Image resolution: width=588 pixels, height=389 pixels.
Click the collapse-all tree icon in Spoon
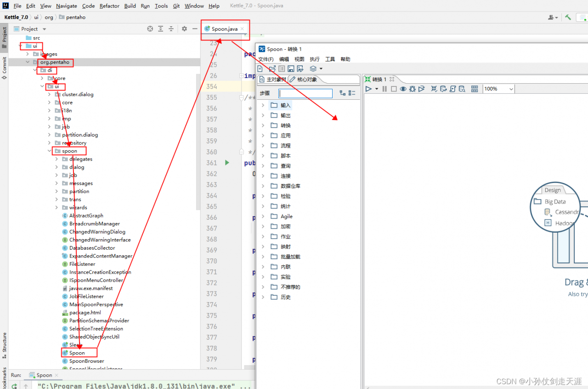(x=352, y=93)
